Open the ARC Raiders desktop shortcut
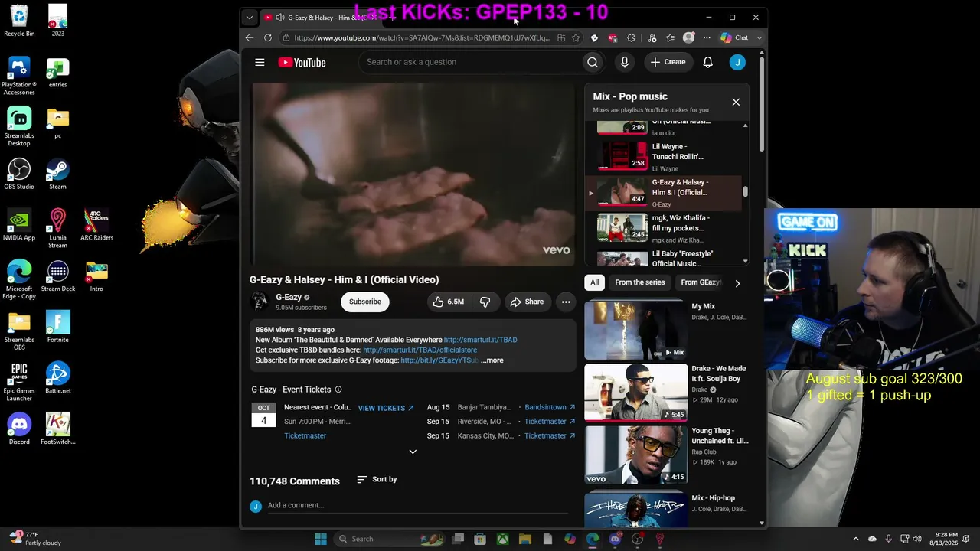980x551 pixels. (96, 225)
